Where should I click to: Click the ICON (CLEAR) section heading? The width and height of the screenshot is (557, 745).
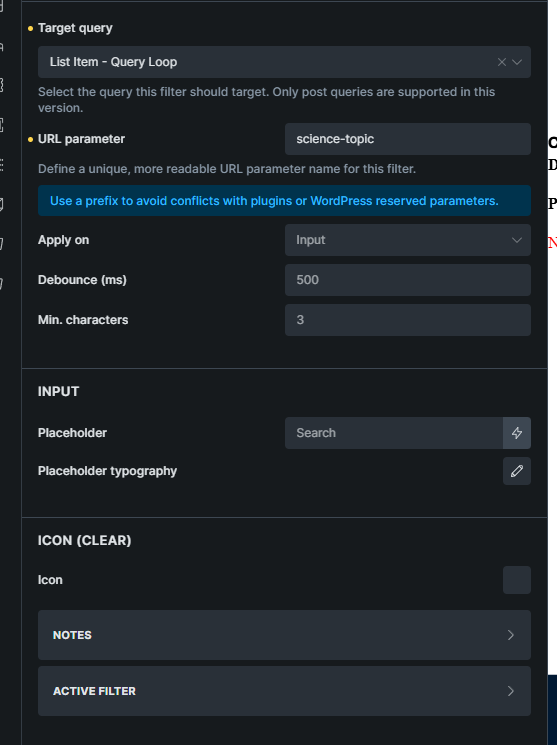pyautogui.click(x=85, y=541)
